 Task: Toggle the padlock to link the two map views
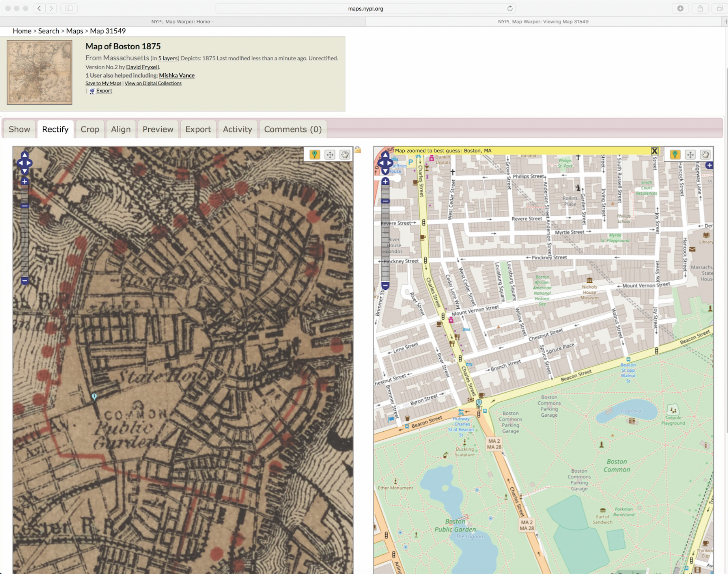tap(357, 150)
